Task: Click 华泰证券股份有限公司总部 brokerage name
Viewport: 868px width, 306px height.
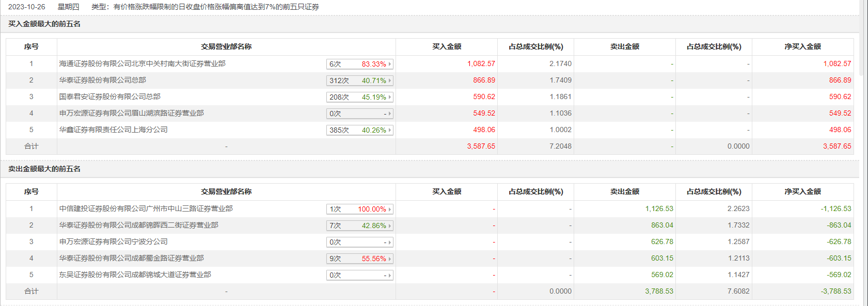Action: pyautogui.click(x=102, y=80)
